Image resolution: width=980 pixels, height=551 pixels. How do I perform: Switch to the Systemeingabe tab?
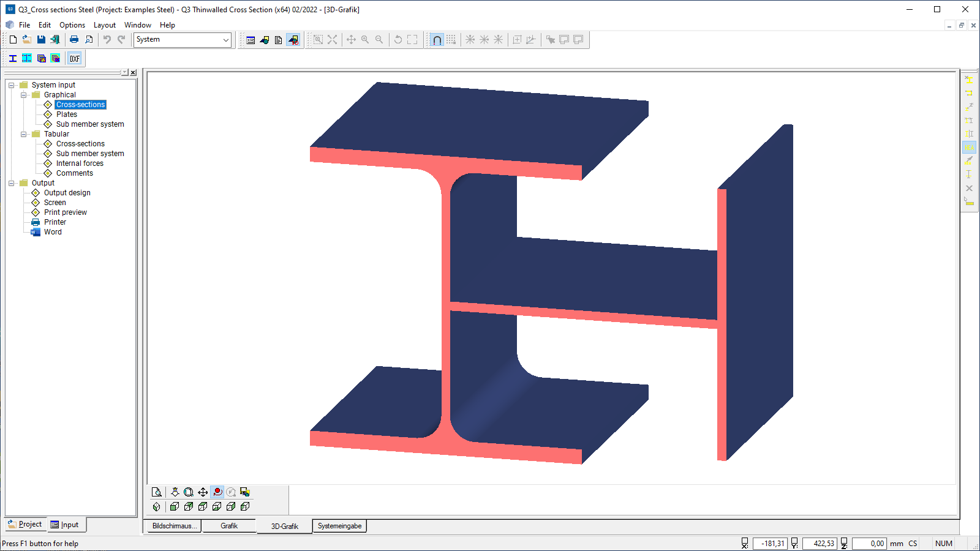pyautogui.click(x=340, y=526)
